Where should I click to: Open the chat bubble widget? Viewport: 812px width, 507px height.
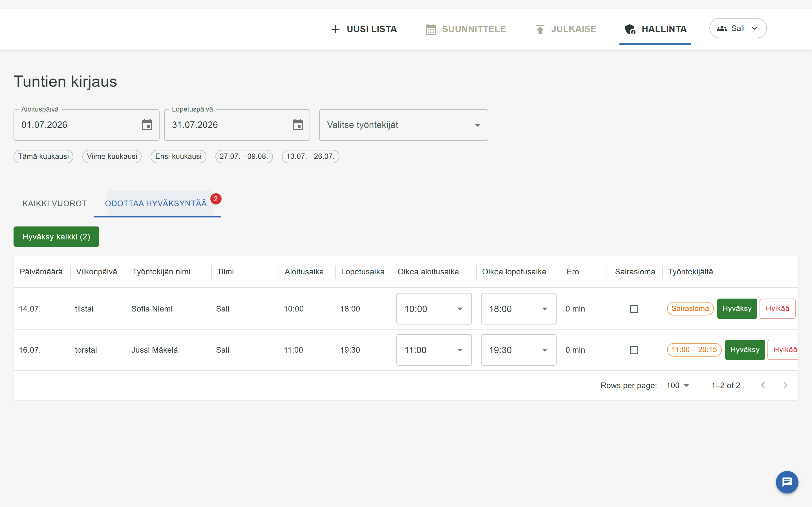click(x=787, y=482)
